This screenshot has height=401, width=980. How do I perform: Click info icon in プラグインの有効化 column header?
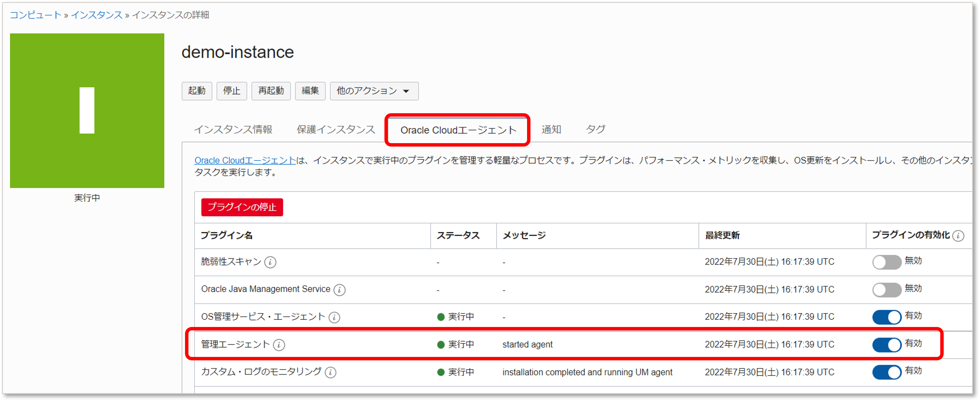[958, 236]
